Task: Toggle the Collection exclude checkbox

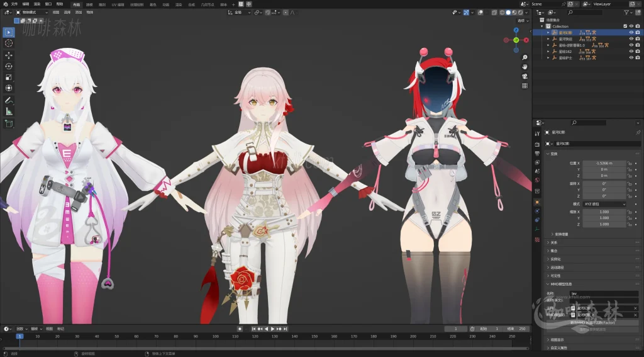Action: [625, 26]
